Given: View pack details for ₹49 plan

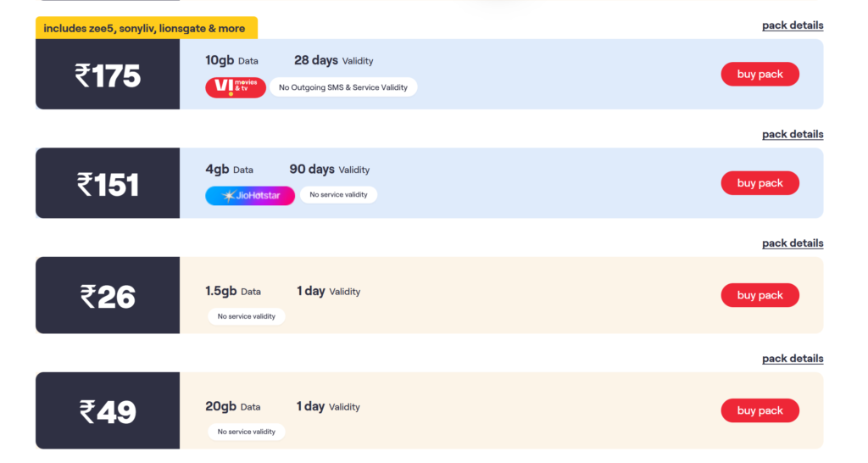Looking at the screenshot, I should (x=793, y=359).
